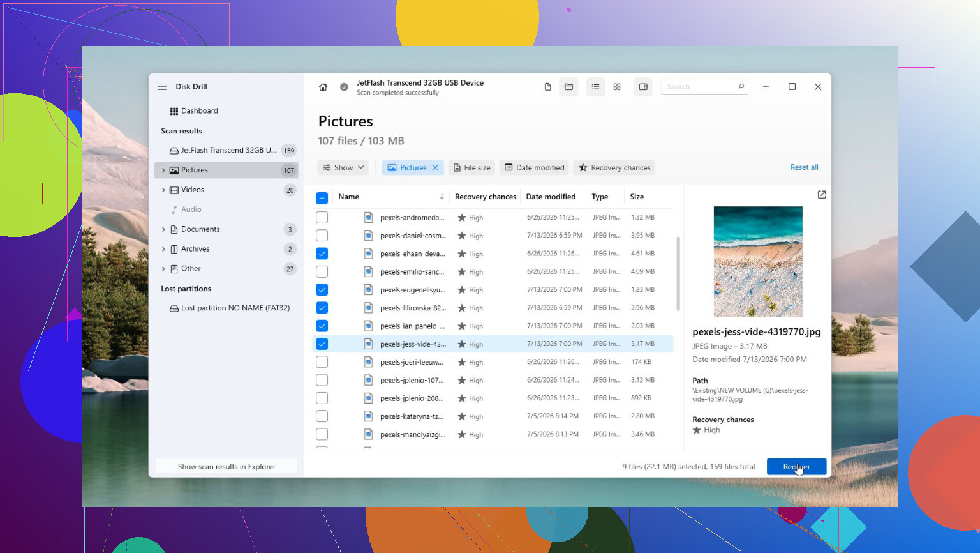Click the file icon for pexels-joeri-leeuw
Image resolution: width=980 pixels, height=553 pixels.
(368, 362)
